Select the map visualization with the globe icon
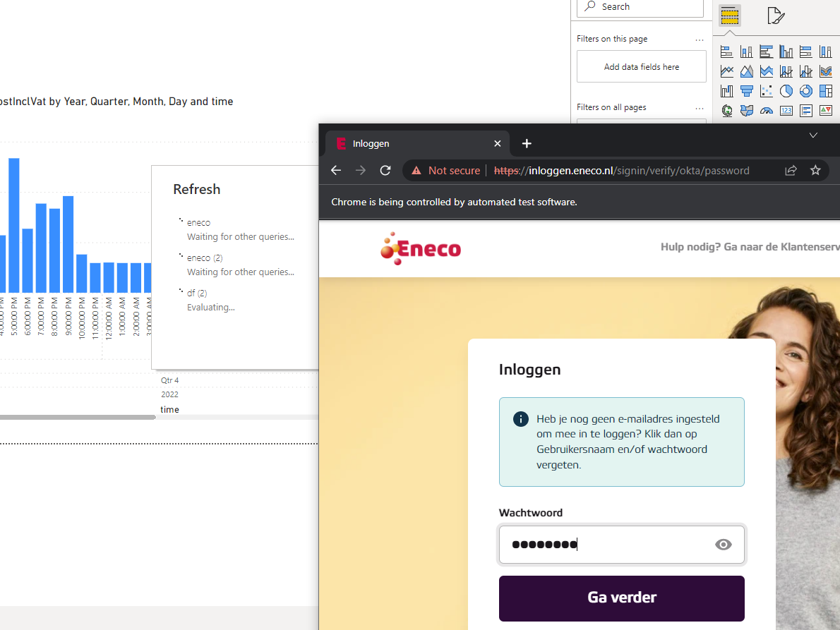 pyautogui.click(x=726, y=110)
